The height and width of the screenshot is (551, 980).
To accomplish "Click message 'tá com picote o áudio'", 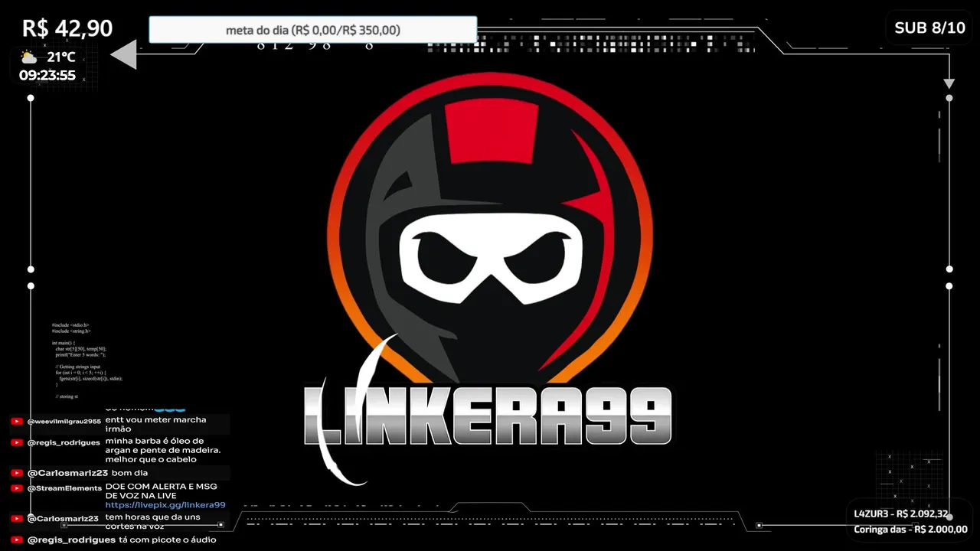I will (x=168, y=540).
